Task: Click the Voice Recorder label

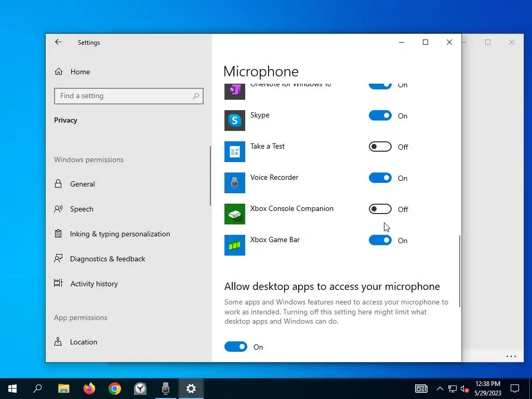Action: 274,178
